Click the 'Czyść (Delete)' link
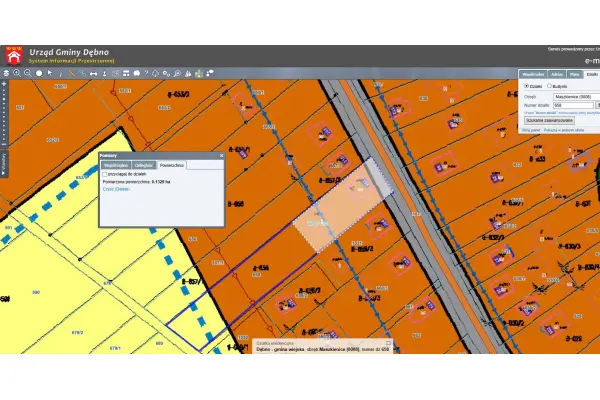 tap(116, 189)
